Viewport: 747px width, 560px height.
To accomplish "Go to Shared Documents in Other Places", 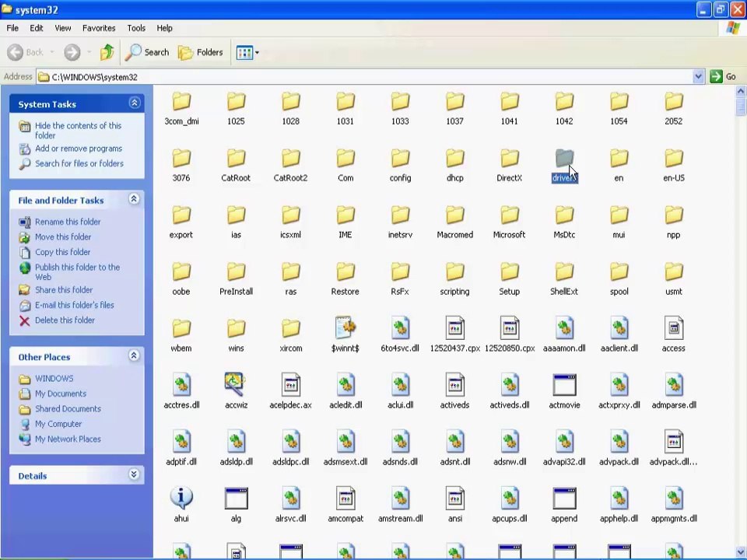I will (68, 409).
